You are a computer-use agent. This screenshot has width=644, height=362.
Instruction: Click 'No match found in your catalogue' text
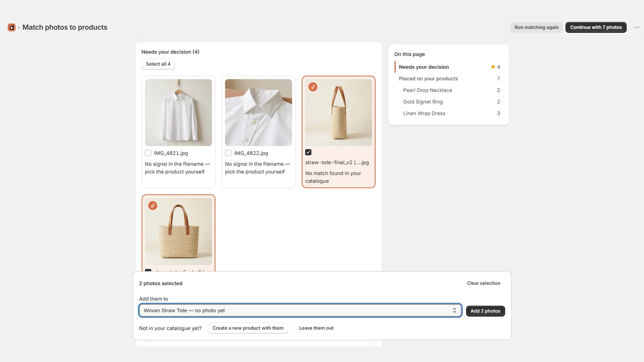333,177
